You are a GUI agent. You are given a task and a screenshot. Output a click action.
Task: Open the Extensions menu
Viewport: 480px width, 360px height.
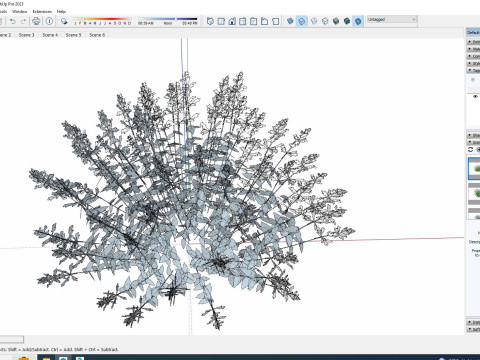(x=42, y=11)
